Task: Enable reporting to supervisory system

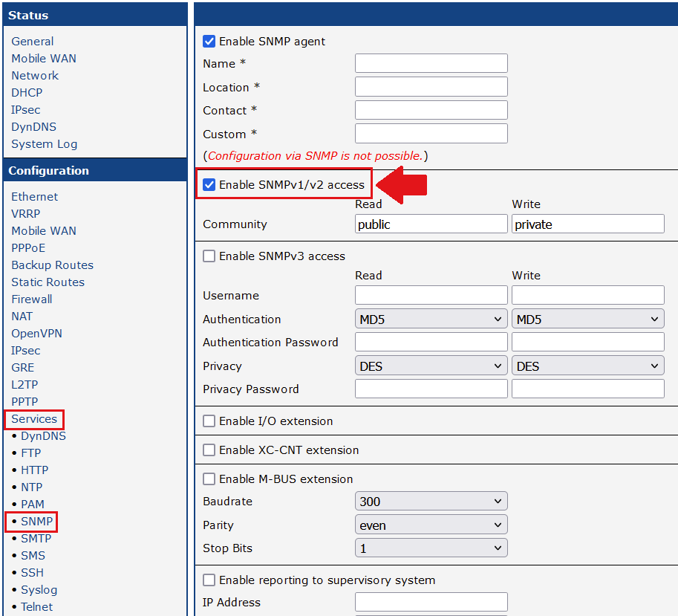Action: tap(209, 580)
